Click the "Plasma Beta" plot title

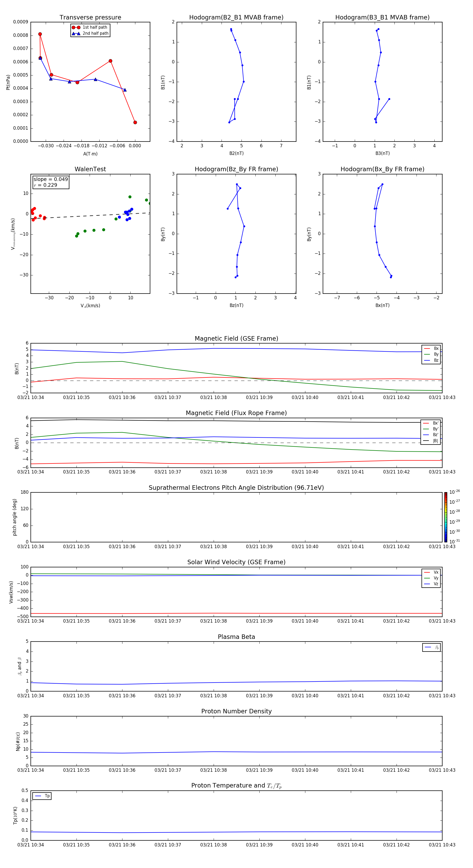tap(236, 637)
